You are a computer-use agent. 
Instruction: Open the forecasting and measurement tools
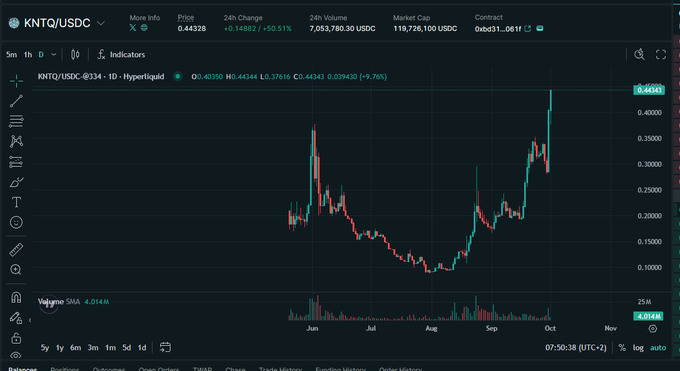pos(16,162)
